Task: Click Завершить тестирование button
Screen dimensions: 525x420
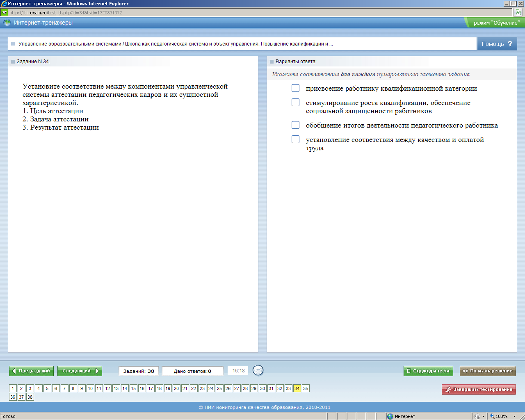Action: [479, 389]
